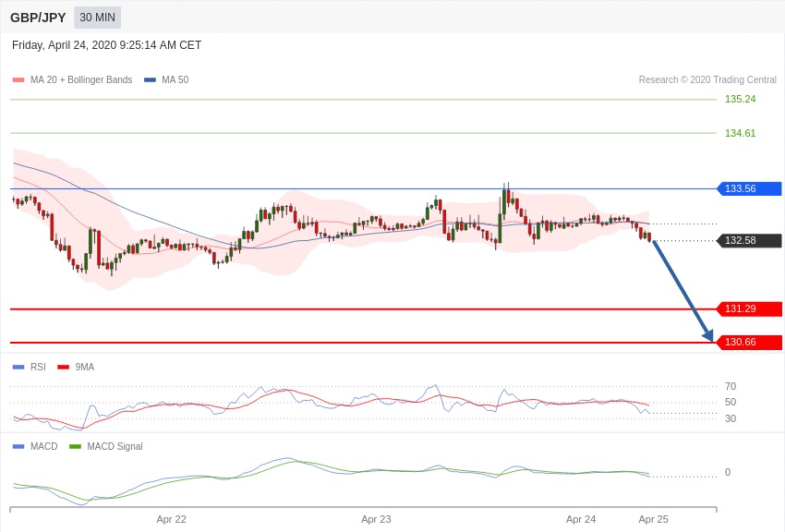Select the GBP/JPY pair title
Screen dimensions: 785x532
[x=38, y=18]
